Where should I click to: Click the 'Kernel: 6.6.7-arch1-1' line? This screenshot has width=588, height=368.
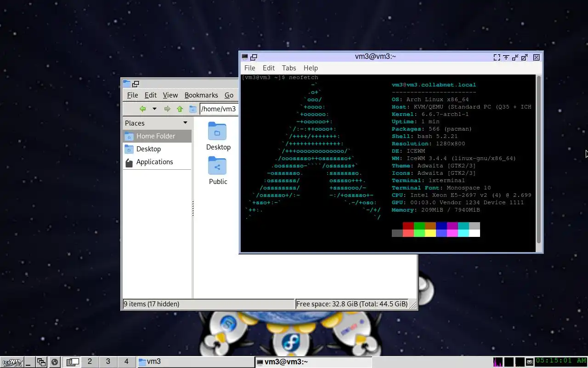point(430,114)
